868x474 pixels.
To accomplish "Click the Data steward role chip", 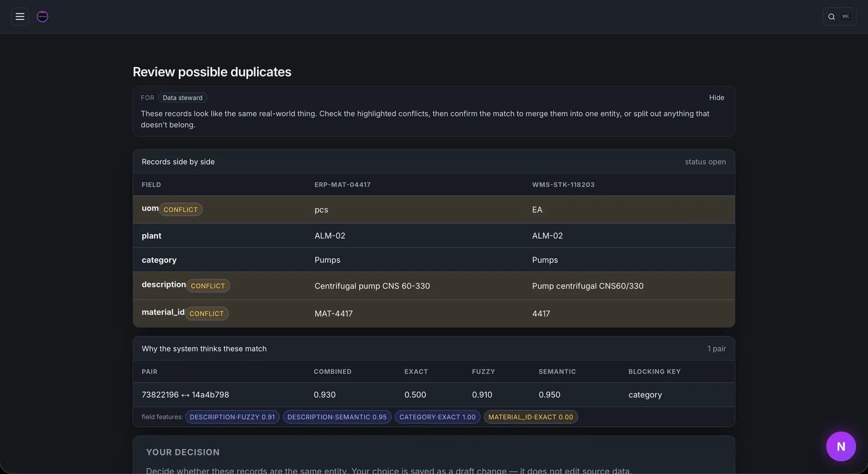I will click(182, 98).
